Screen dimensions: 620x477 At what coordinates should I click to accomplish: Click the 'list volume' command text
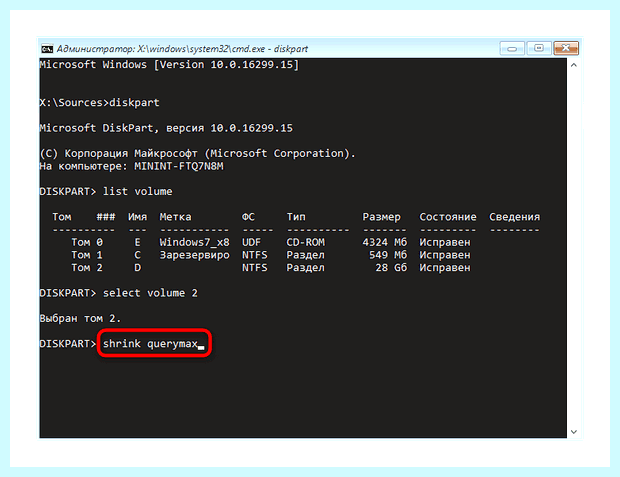click(x=138, y=191)
